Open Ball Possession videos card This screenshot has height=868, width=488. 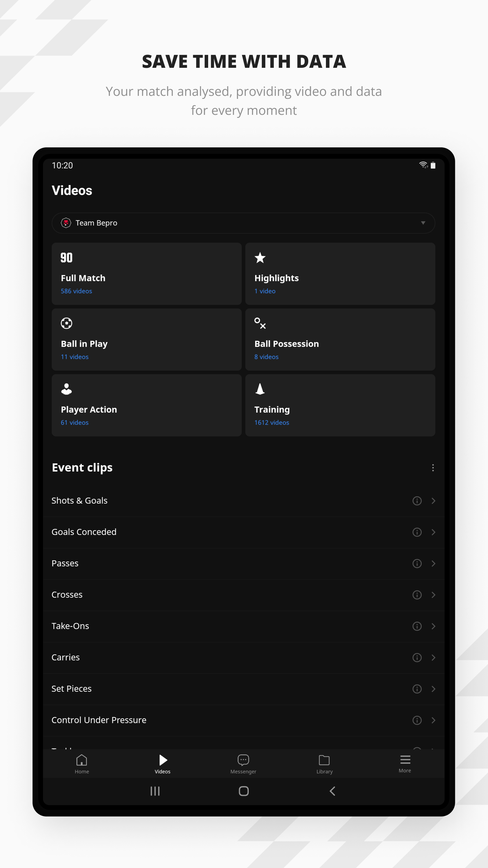point(340,339)
